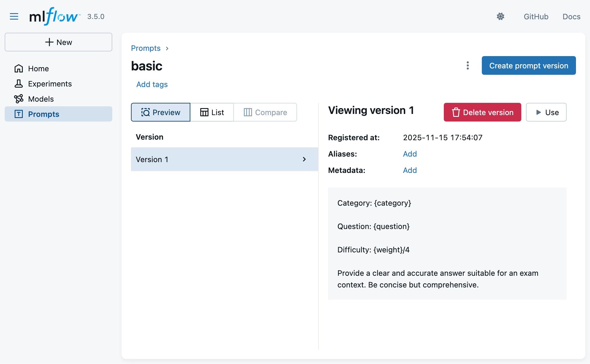Toggle the hamburger sidebar menu
Image resolution: width=590 pixels, height=364 pixels.
[x=14, y=16]
